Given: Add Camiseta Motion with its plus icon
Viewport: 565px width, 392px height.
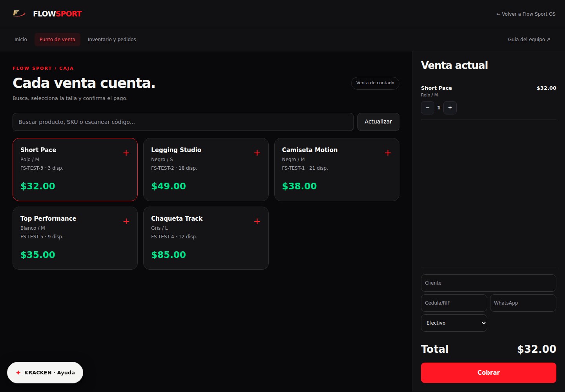Looking at the screenshot, I should coord(388,153).
